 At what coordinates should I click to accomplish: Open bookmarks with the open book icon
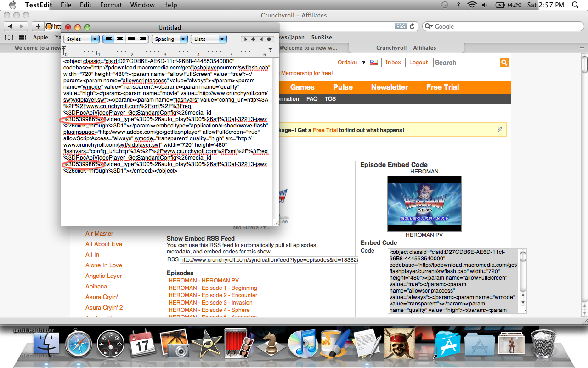9,37
